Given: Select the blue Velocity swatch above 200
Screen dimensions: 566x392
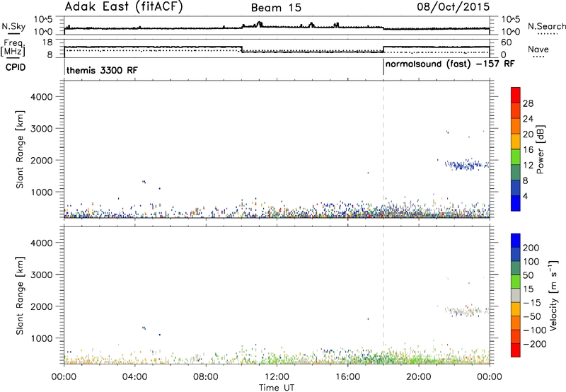Looking at the screenshot, I should pos(516,241).
